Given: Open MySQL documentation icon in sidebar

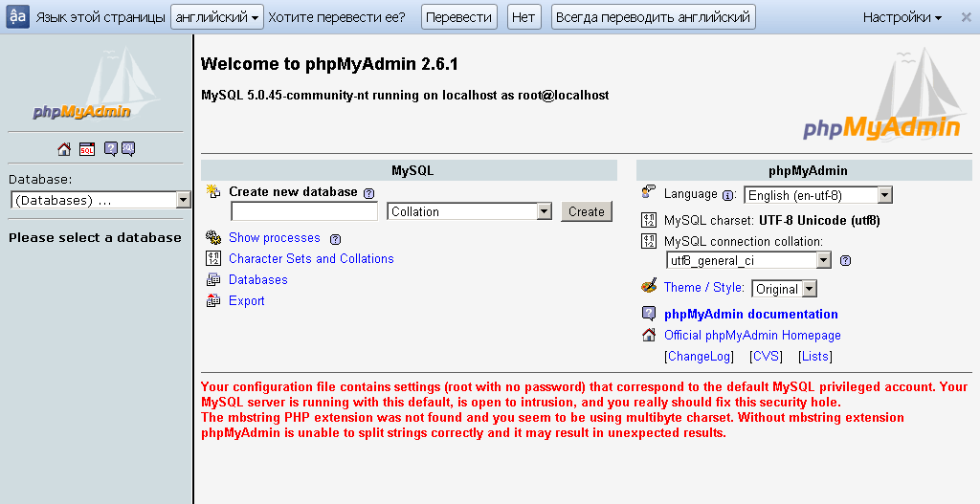Looking at the screenshot, I should tap(128, 148).
